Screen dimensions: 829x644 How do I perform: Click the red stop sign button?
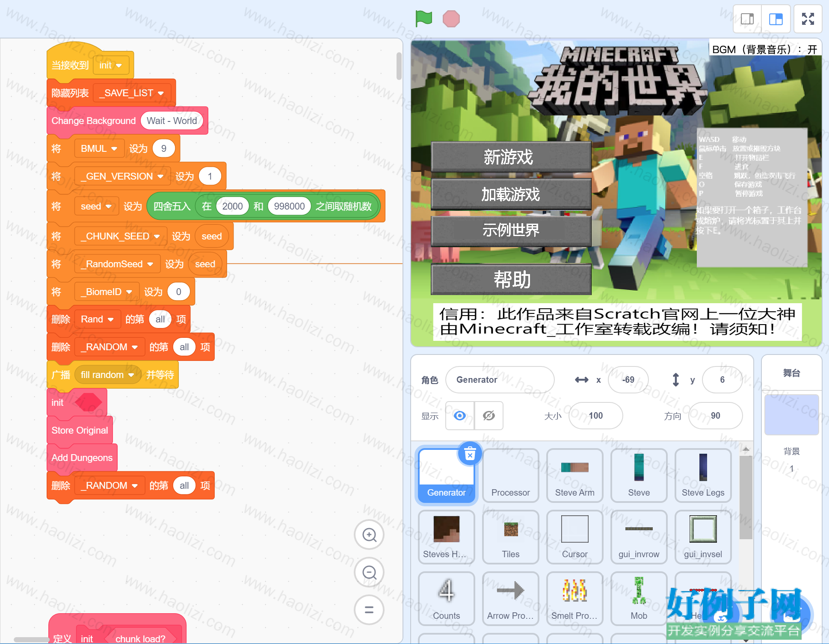(x=451, y=19)
